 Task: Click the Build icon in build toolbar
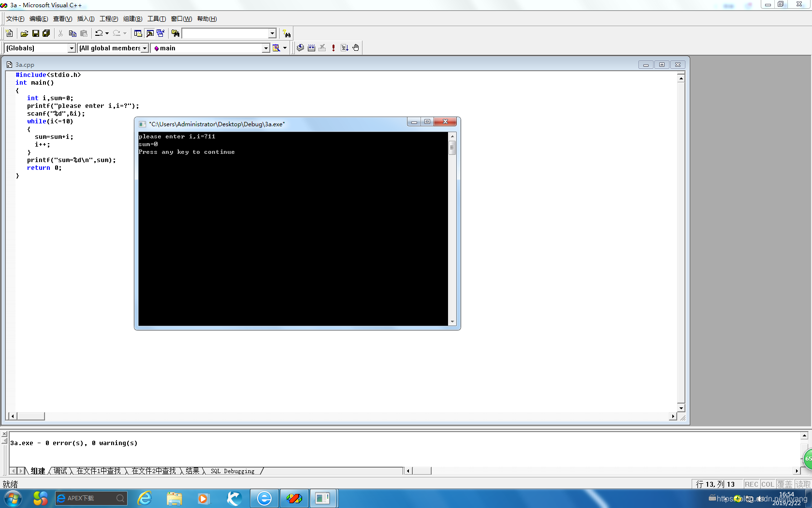point(312,48)
